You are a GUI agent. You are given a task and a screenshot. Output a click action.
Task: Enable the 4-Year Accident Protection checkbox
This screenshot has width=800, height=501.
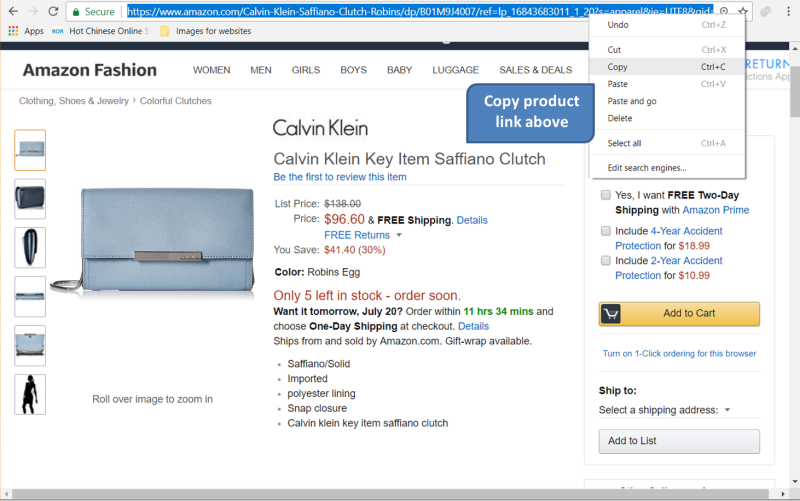[x=606, y=231]
